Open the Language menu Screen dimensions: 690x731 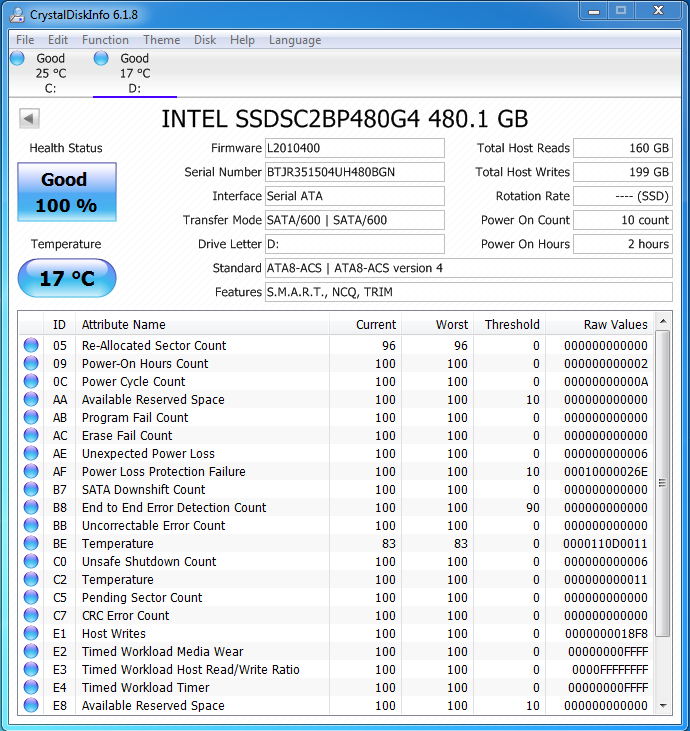point(295,40)
